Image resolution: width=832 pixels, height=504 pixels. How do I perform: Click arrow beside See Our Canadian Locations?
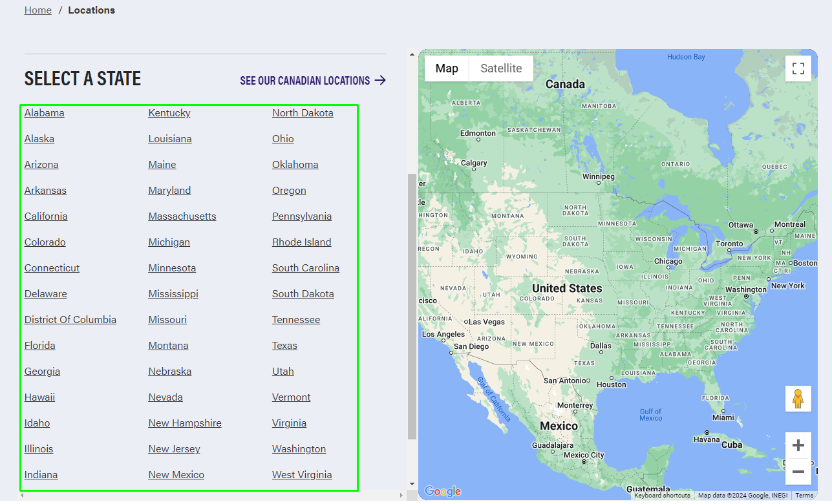[380, 80]
